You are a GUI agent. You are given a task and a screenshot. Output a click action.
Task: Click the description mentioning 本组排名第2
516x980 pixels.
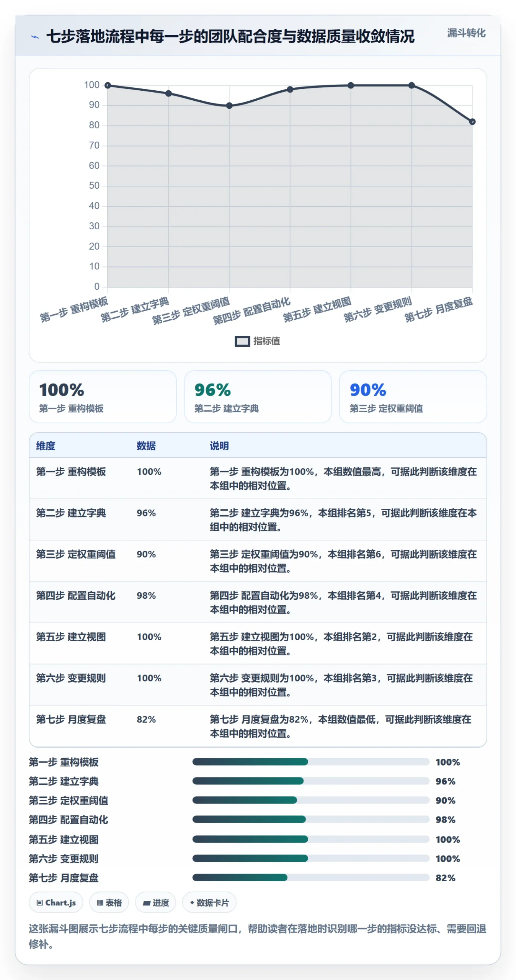pyautogui.click(x=341, y=644)
